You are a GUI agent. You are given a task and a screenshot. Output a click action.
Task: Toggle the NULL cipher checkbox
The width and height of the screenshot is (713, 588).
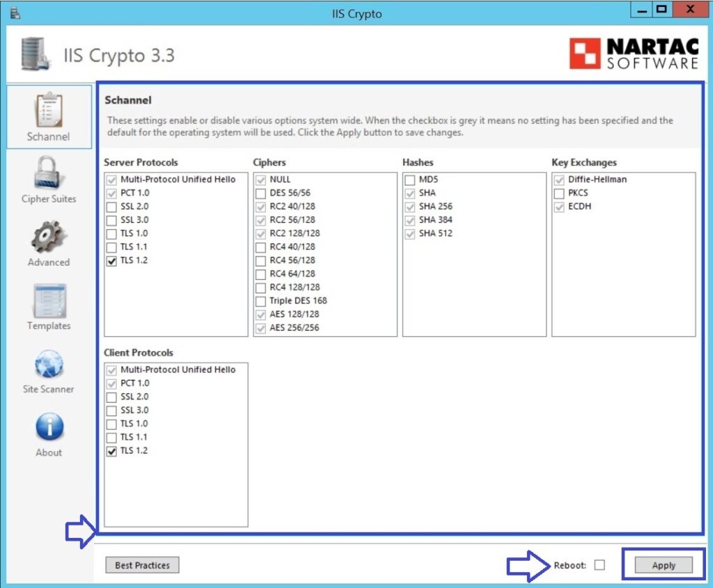tap(260, 180)
